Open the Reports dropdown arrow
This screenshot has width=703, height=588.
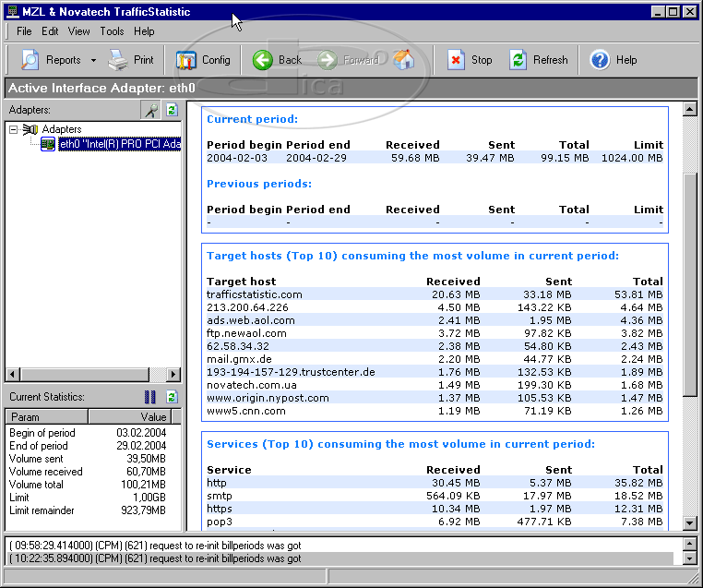(93, 60)
